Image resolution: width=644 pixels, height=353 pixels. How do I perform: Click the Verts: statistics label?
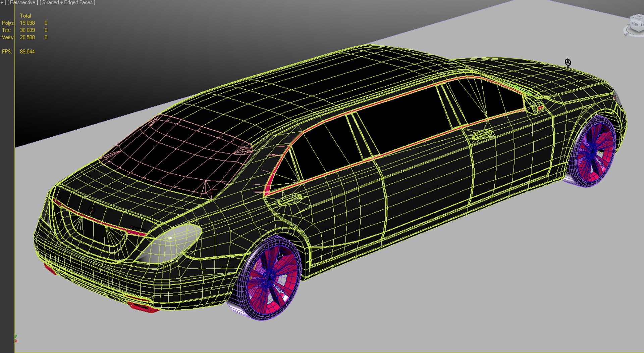point(8,37)
